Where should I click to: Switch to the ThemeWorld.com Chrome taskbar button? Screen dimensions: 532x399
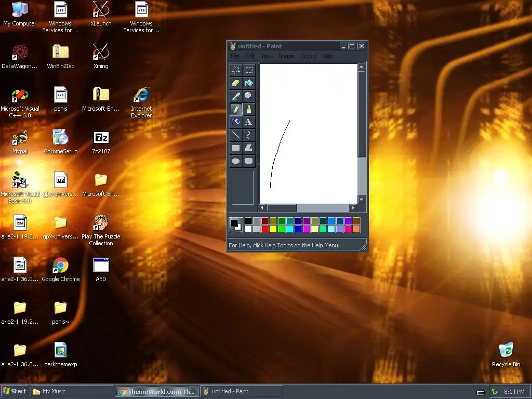tap(157, 391)
